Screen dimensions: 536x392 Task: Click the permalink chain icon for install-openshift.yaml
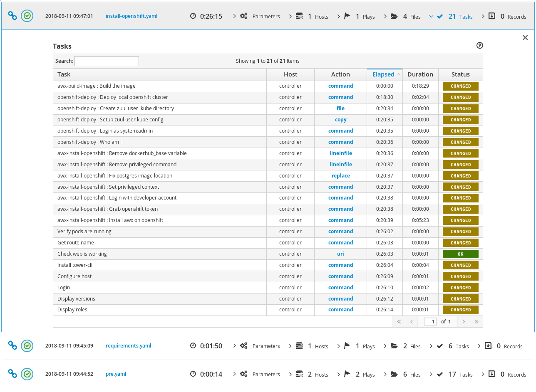(12, 16)
